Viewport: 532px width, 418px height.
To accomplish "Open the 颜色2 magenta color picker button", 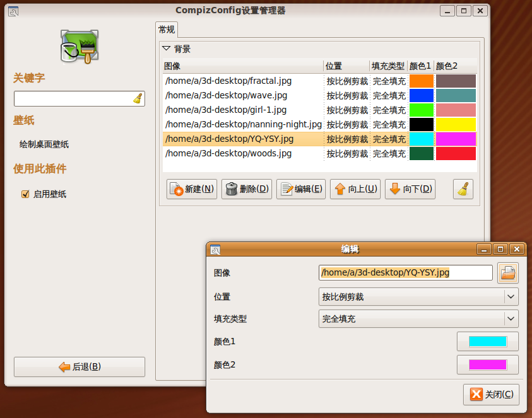I will click(x=488, y=365).
